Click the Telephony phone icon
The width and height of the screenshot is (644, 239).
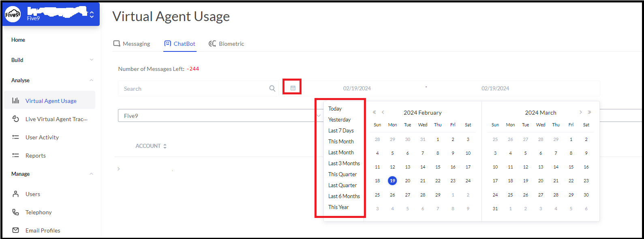(16, 212)
